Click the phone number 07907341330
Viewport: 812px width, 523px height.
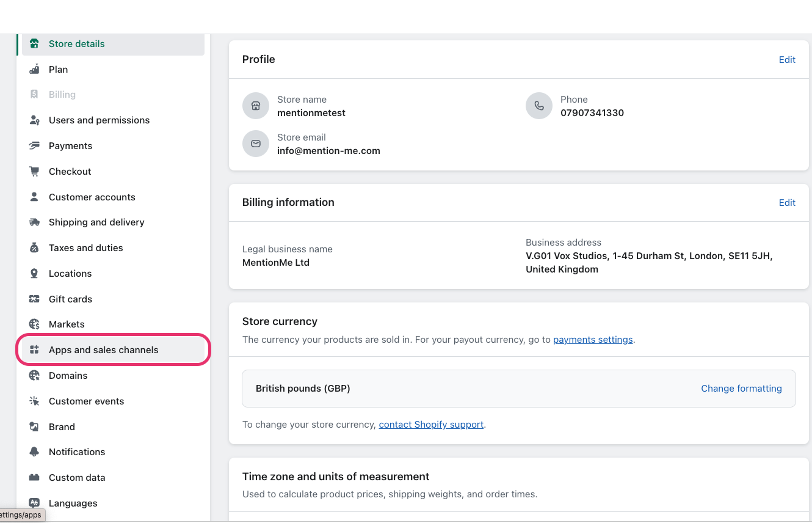coord(592,113)
